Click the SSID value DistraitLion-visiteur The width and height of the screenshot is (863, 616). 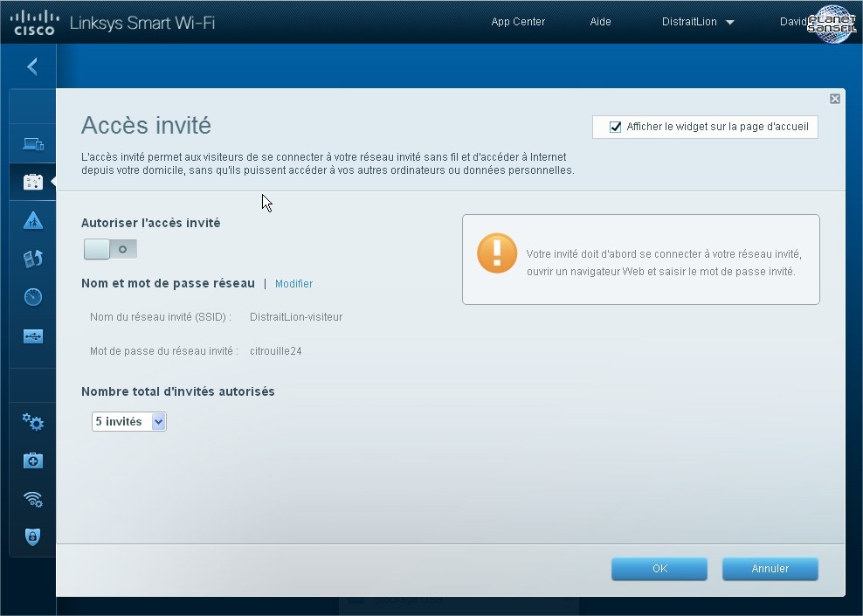point(296,317)
